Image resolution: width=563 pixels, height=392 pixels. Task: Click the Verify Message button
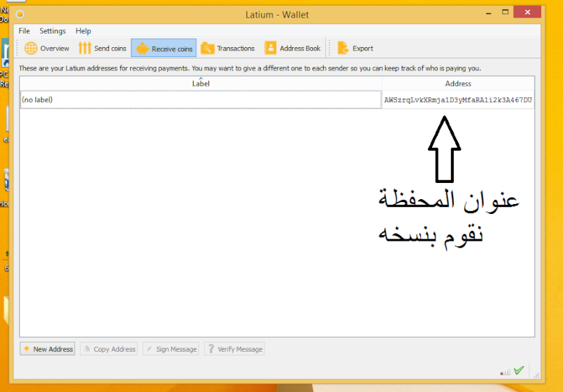[x=234, y=349]
